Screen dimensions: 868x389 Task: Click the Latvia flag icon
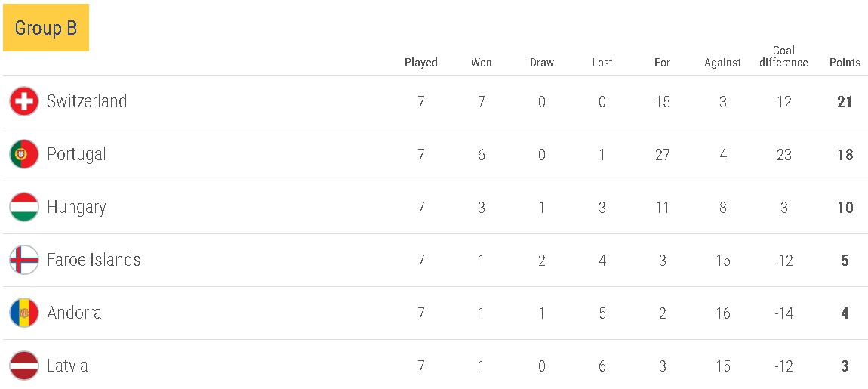point(24,366)
